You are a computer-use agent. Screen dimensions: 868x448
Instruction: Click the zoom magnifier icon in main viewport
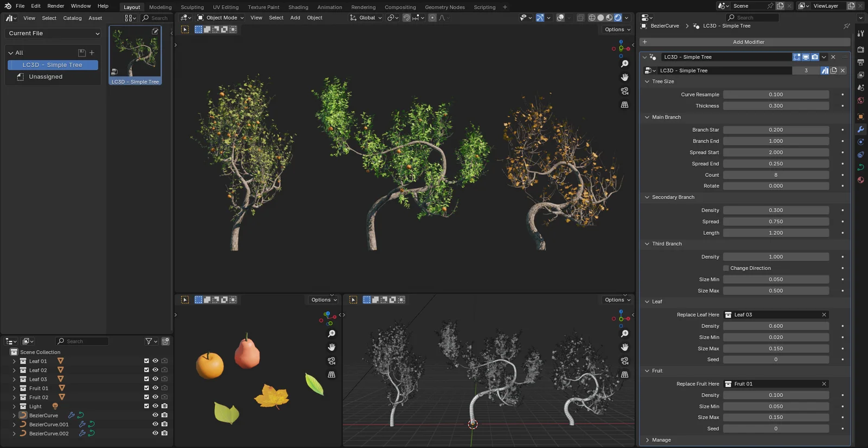coord(624,63)
